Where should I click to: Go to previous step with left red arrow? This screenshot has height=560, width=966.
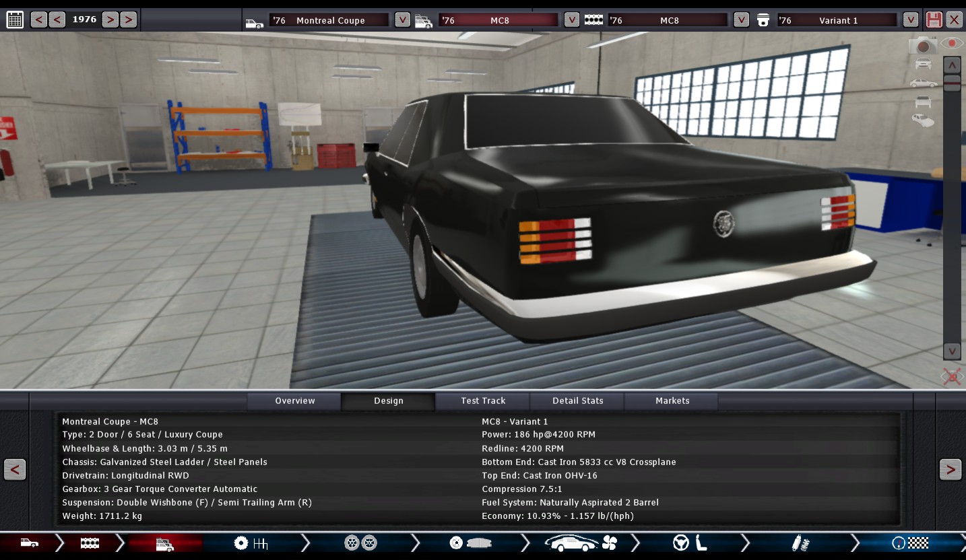tap(15, 469)
